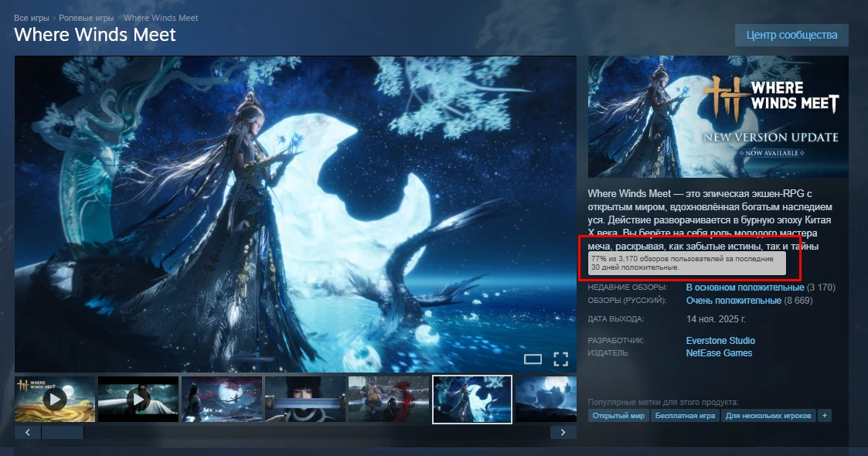
Task: Toggle the theater mode rectangle icon
Action: coord(533,359)
